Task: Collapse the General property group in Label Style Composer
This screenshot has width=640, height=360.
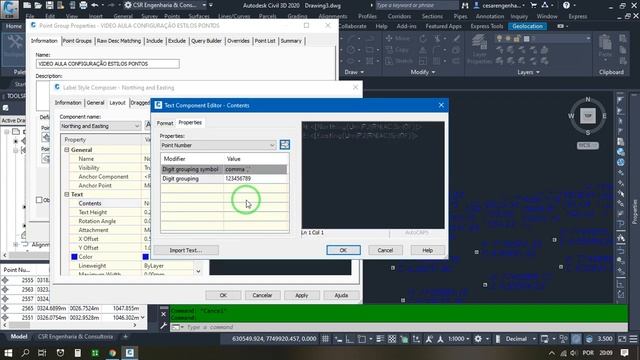Action: (x=67, y=150)
